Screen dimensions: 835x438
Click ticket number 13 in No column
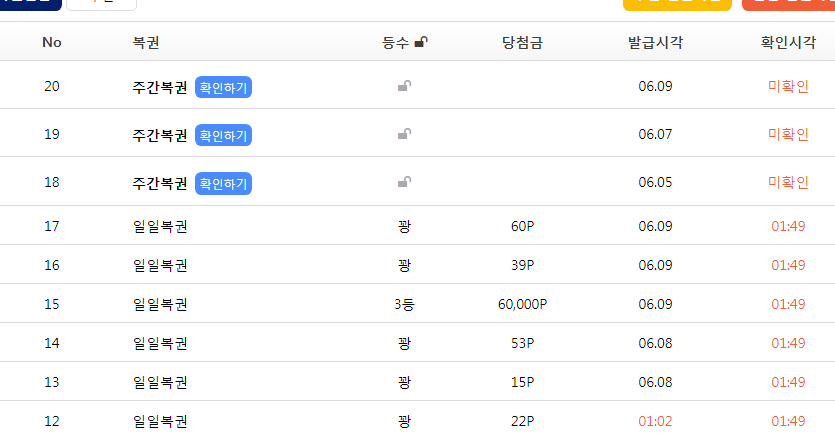pos(52,382)
